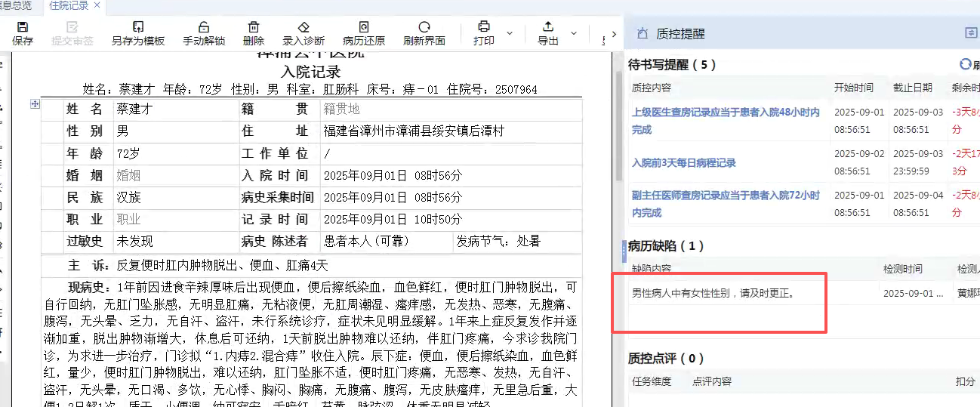Click the alarm icon beside 质控提醒
The image size is (980, 407).
pos(643,33)
